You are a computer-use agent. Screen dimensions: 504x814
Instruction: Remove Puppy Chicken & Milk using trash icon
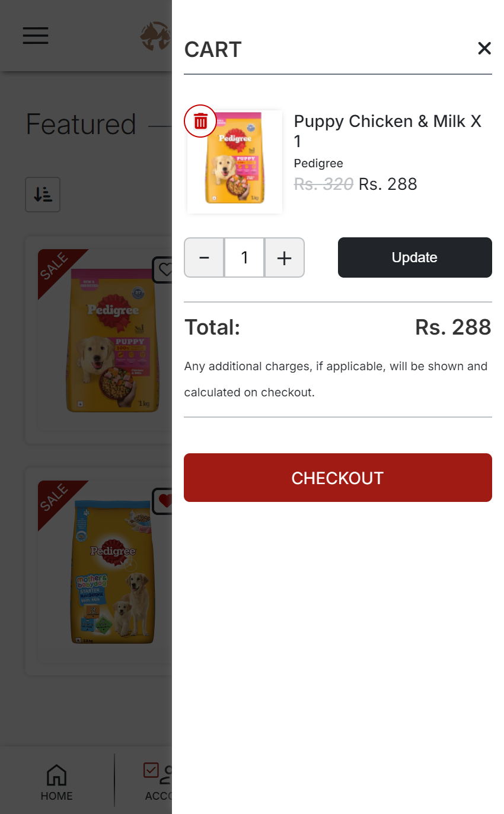pyautogui.click(x=200, y=121)
